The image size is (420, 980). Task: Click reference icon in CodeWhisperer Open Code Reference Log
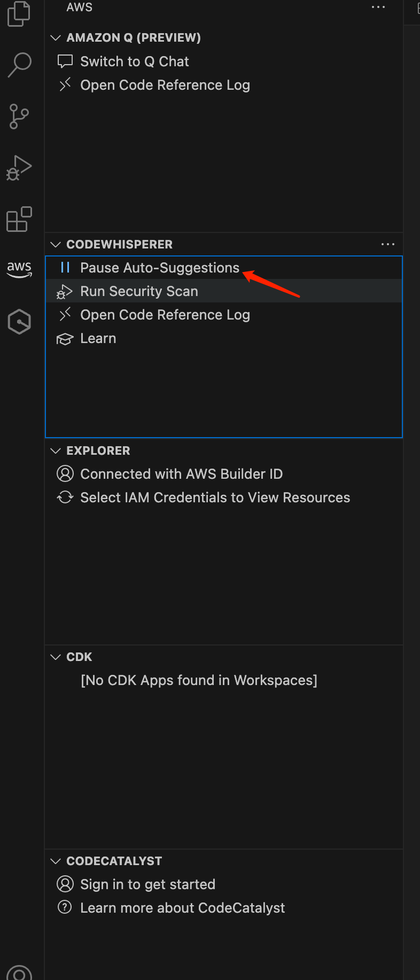coord(65,315)
